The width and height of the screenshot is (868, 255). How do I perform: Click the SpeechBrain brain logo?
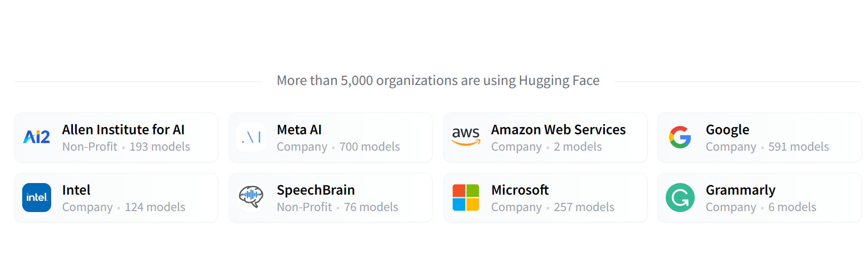[251, 197]
